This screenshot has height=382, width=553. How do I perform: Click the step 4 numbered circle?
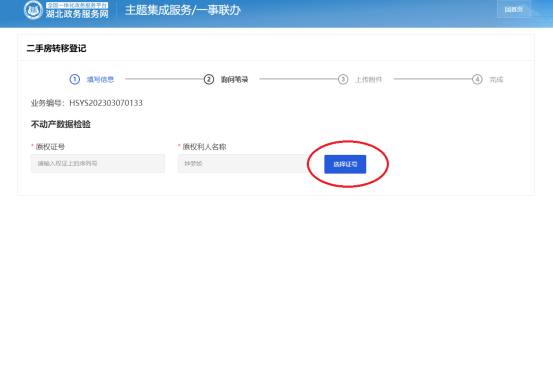477,79
